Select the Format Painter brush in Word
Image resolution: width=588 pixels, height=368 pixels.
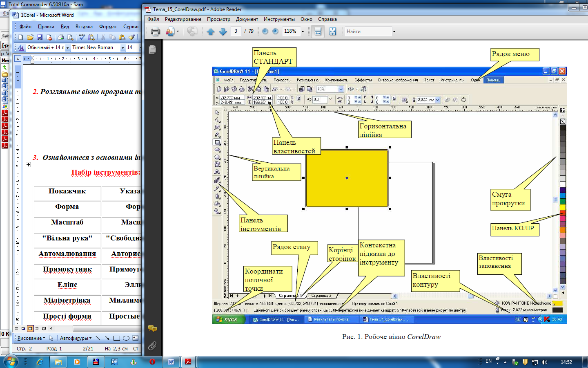tap(131, 37)
